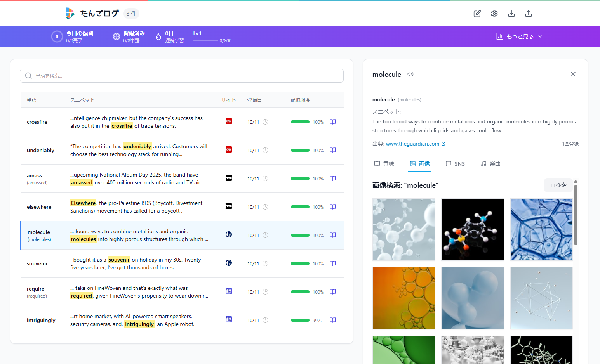
Task: Click the CNN site icon for undeniably
Action: click(229, 150)
